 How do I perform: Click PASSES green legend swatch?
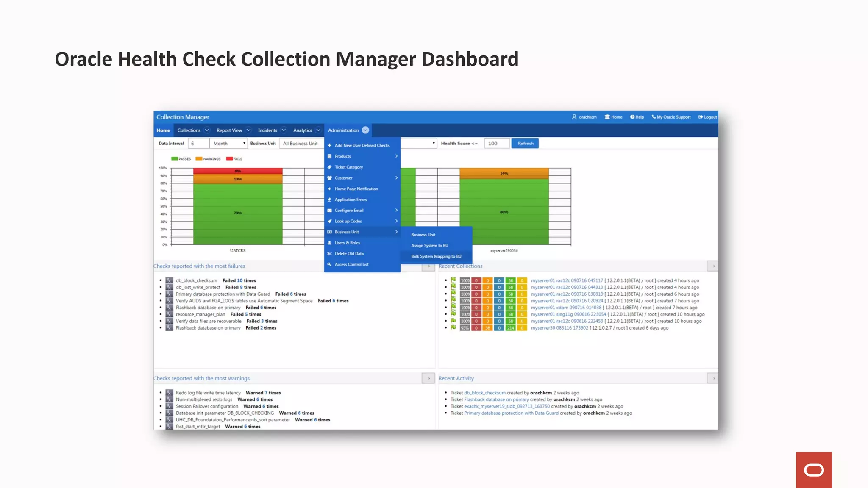coord(174,159)
